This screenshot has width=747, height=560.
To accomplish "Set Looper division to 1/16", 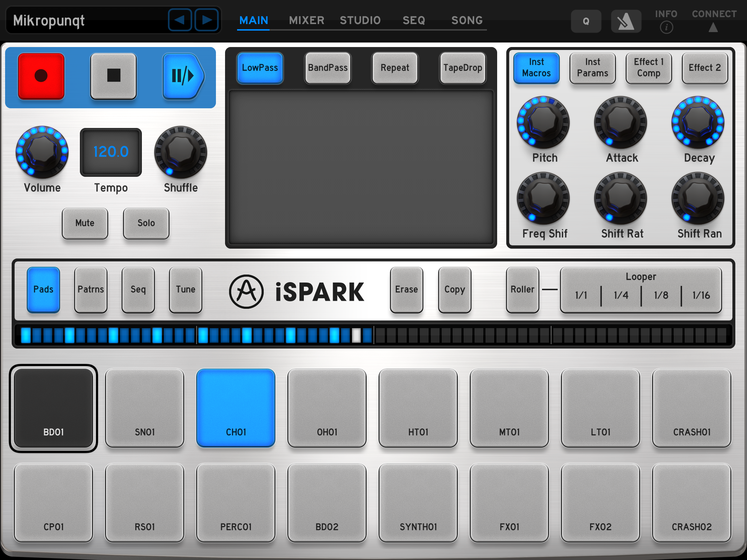I will click(701, 295).
